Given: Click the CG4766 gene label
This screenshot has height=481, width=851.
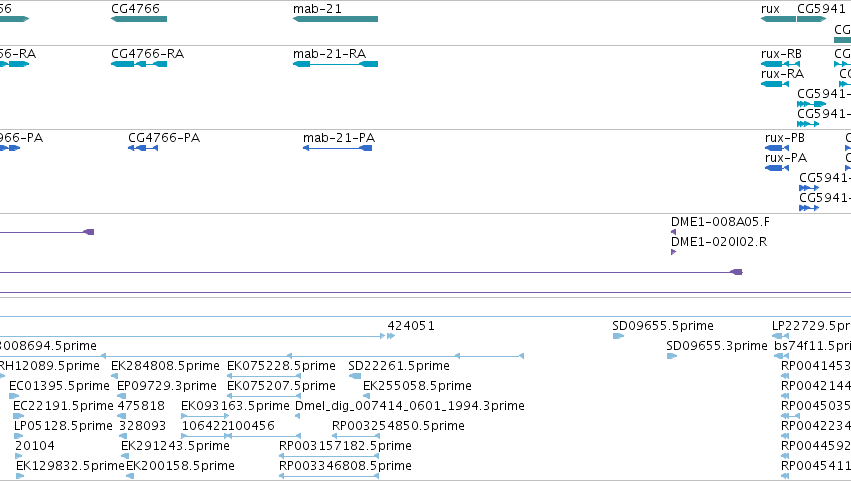Looking at the screenshot, I should [x=135, y=9].
